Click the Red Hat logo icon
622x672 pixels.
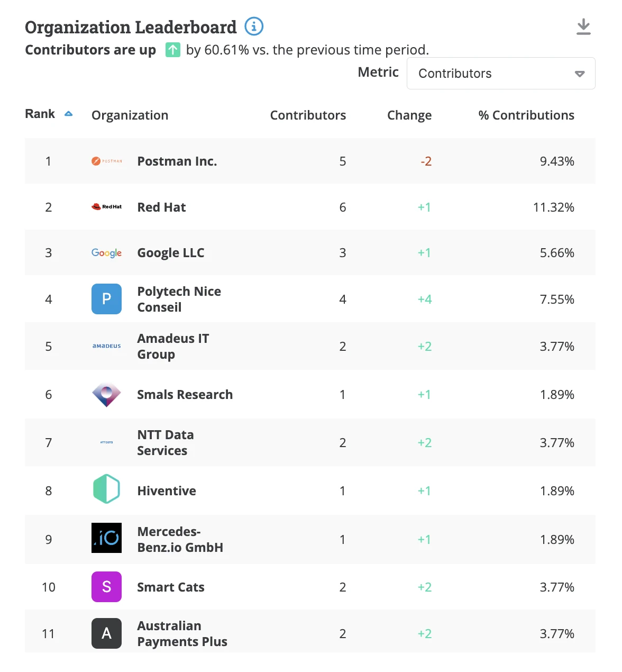click(106, 207)
